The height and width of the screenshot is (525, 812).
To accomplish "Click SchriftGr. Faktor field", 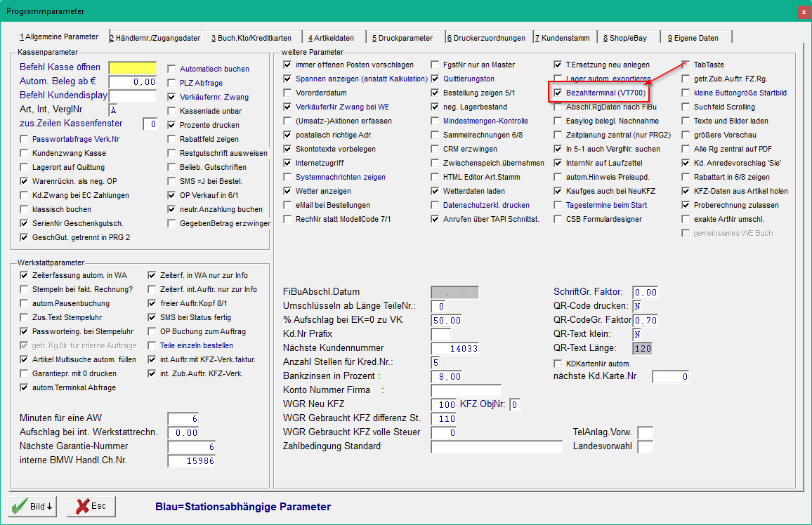I will tap(646, 292).
